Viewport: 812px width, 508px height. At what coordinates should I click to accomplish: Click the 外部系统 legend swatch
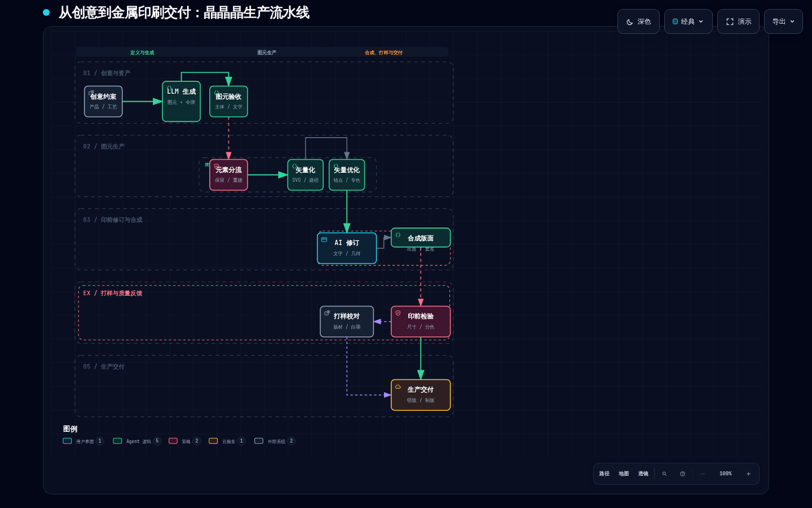coord(259,441)
